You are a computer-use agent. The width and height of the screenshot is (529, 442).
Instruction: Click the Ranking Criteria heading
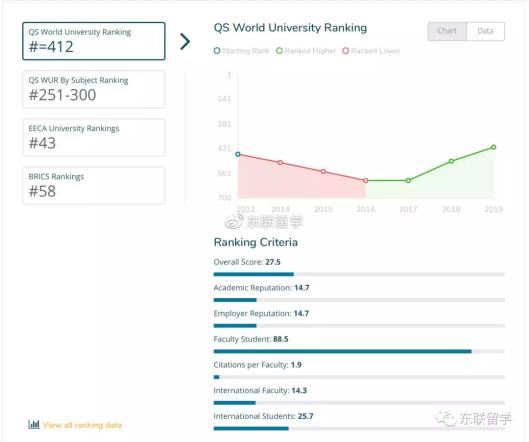[256, 242]
